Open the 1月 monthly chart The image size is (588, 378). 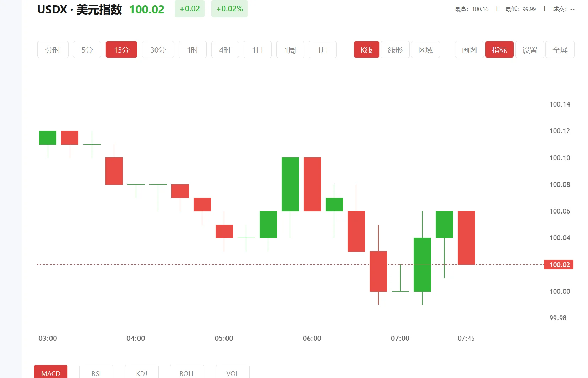[322, 50]
